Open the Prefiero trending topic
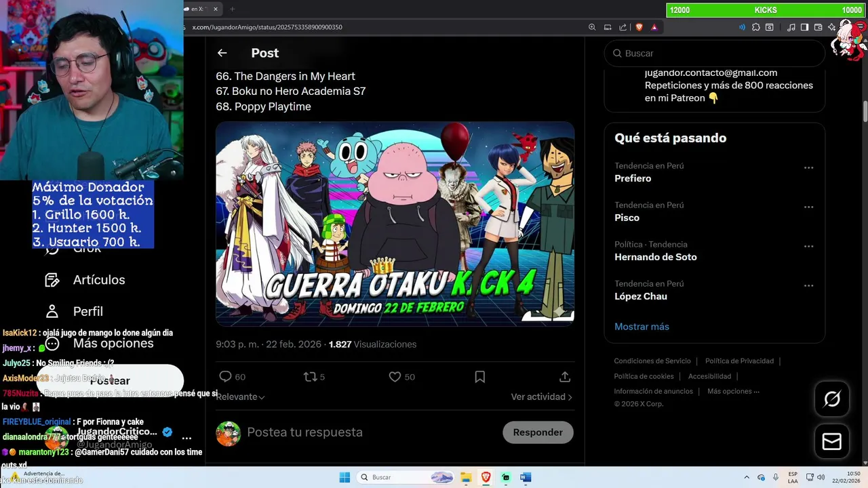The image size is (868, 488). point(633,178)
